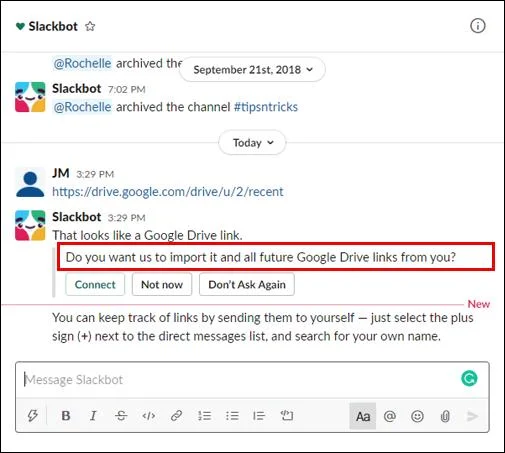Insert a code block
Screen dimensions: 505x453
coord(287,416)
